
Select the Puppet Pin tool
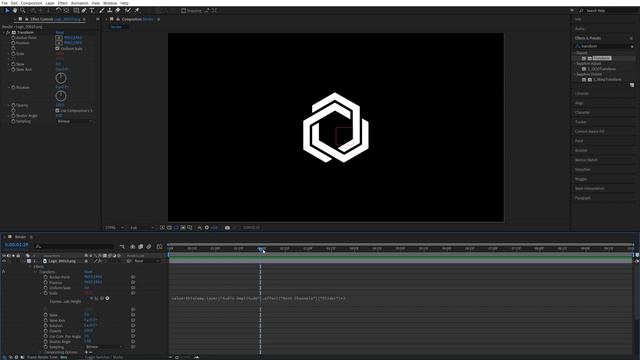137,11
